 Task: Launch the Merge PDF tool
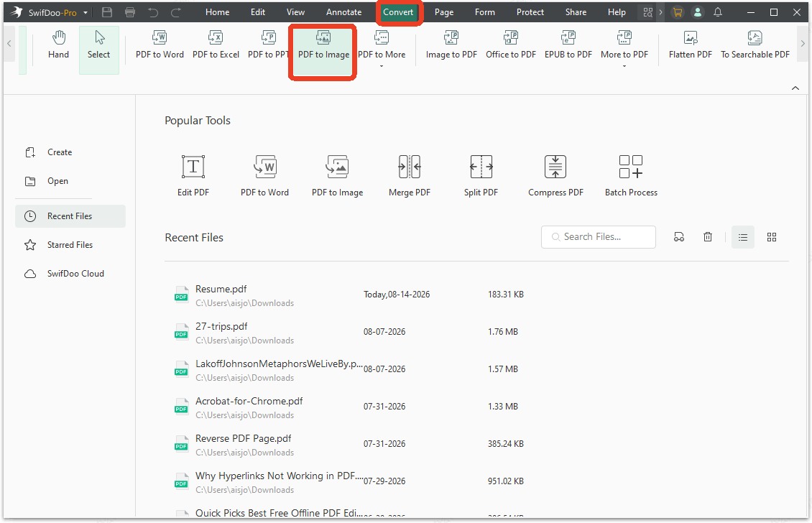pyautogui.click(x=409, y=176)
